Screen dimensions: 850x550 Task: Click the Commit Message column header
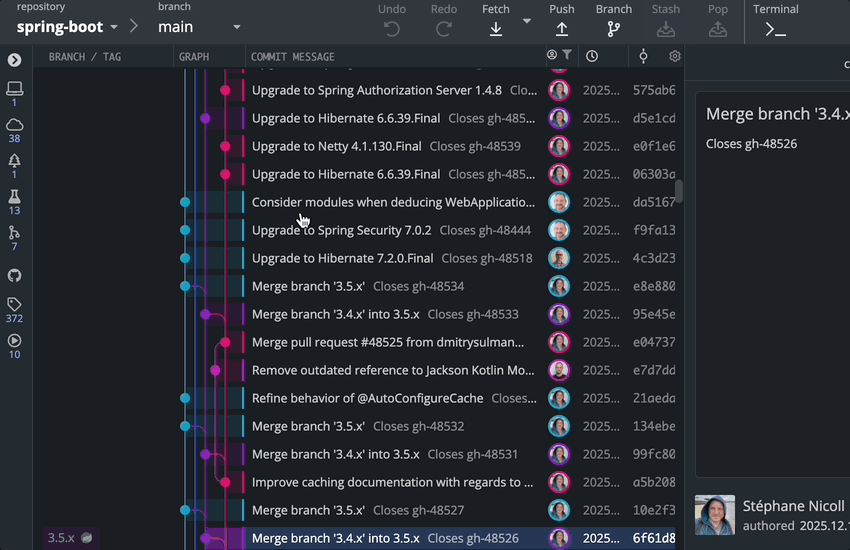coord(293,57)
